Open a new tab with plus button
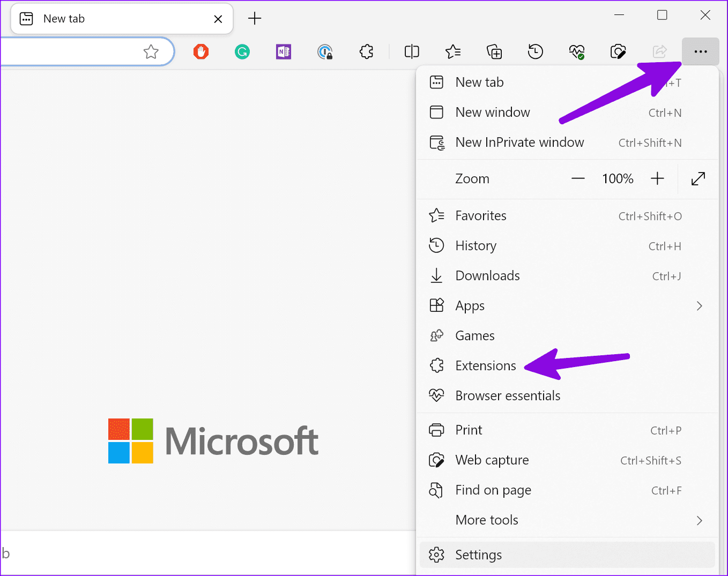 pos(255,19)
